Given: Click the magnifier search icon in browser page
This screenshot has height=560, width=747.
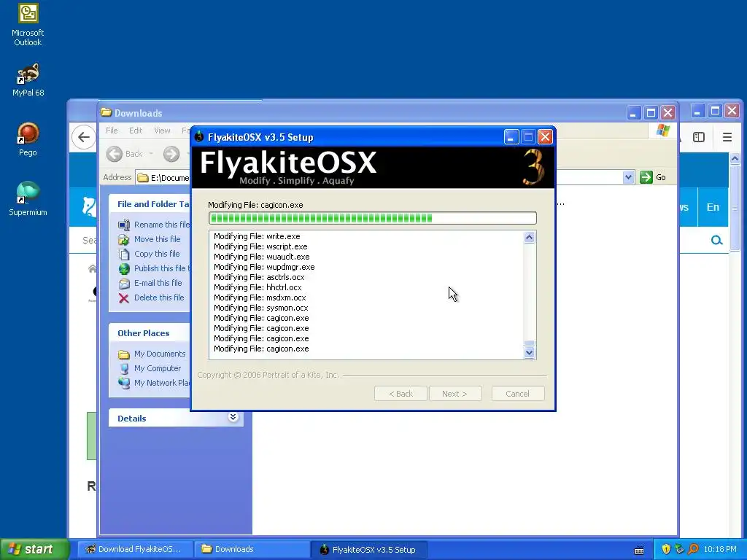Looking at the screenshot, I should pyautogui.click(x=716, y=241).
